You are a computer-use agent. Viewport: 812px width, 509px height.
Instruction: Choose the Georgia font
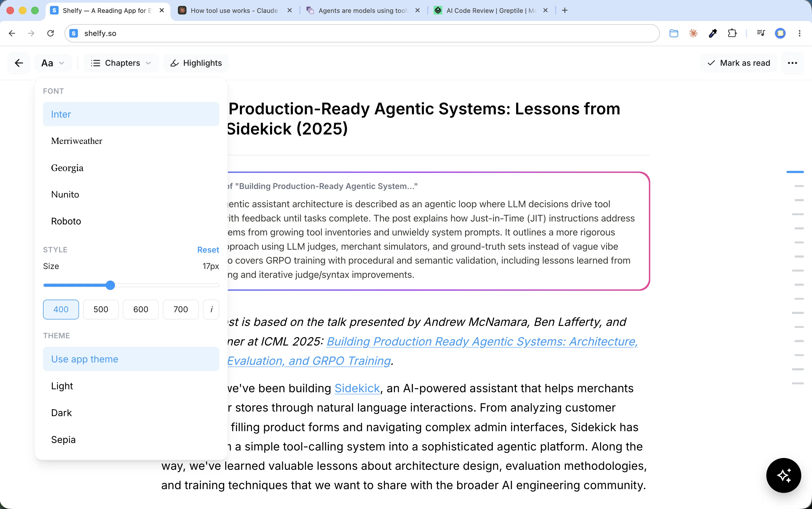[x=131, y=168]
